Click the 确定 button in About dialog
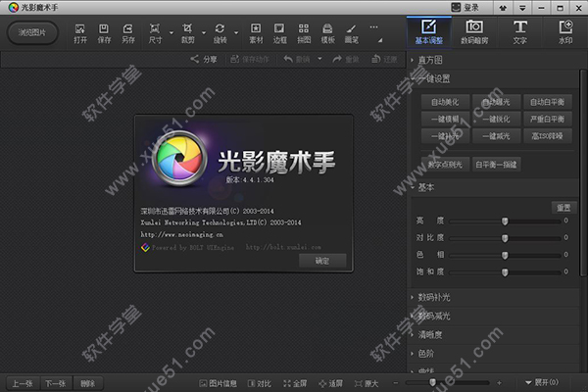588x392 pixels. 322,262
